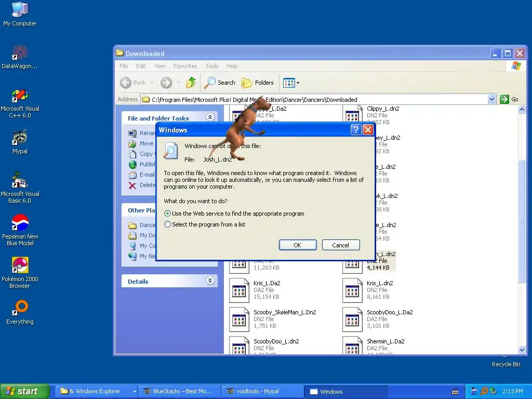The width and height of the screenshot is (532, 399).
Task: Toggle the Folders pane
Action: click(x=258, y=83)
